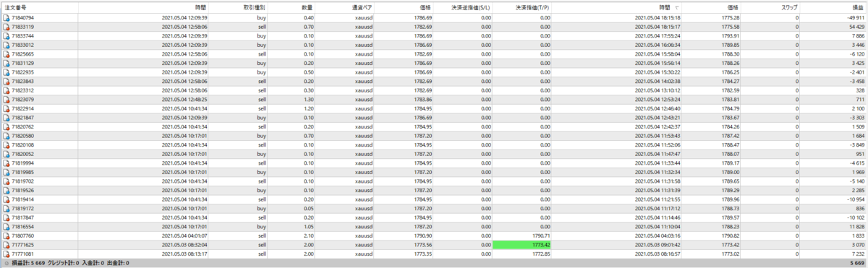Click the order icon beside 71833119
Image resolution: width=868 pixels, height=268 pixels.
pos(7,26)
